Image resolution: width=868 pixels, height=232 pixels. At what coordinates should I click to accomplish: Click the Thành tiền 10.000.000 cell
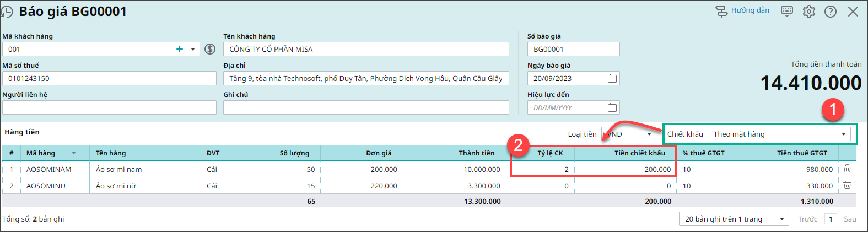pos(455,169)
